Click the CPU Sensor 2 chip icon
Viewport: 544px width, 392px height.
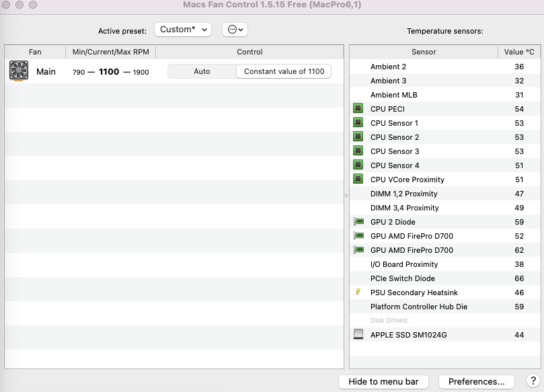click(358, 136)
